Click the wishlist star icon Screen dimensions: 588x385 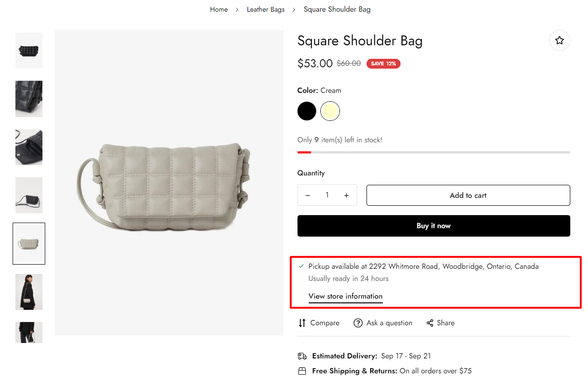click(x=560, y=41)
